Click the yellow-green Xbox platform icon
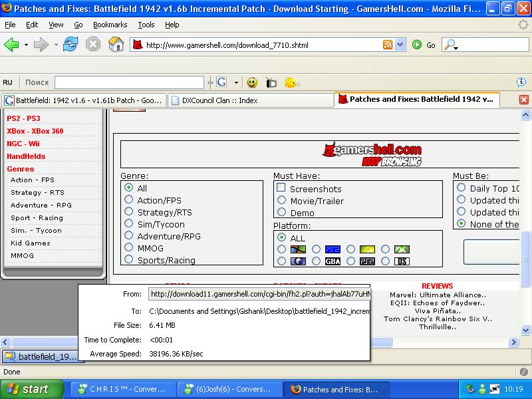 tap(368, 249)
